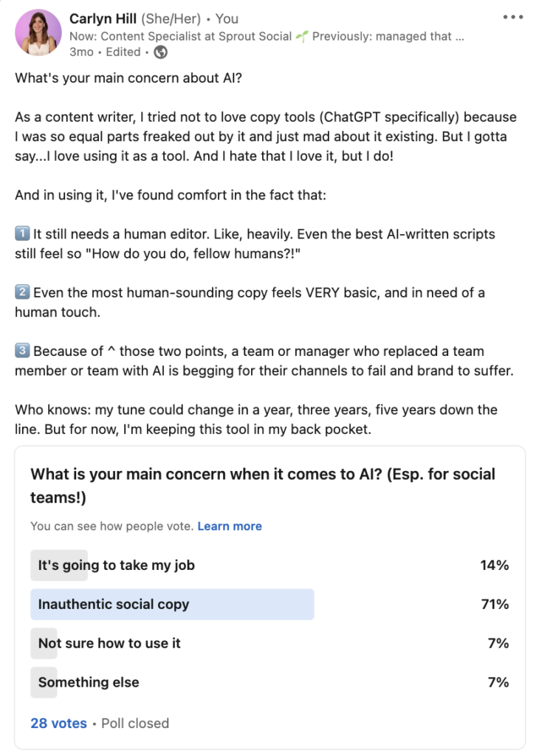Image resolution: width=536 pixels, height=756 pixels.
Task: Click the "Poll closed" status text
Action: tap(135, 724)
